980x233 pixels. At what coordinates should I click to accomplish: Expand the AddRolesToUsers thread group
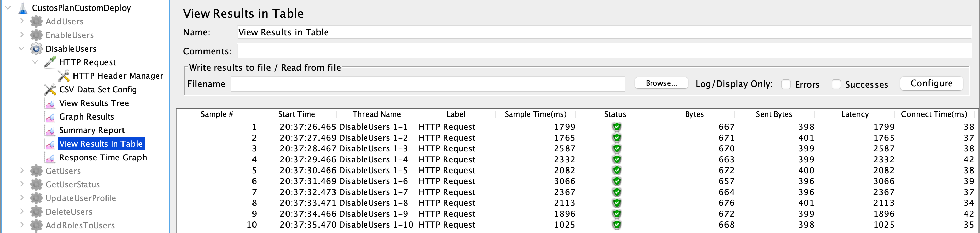click(22, 225)
